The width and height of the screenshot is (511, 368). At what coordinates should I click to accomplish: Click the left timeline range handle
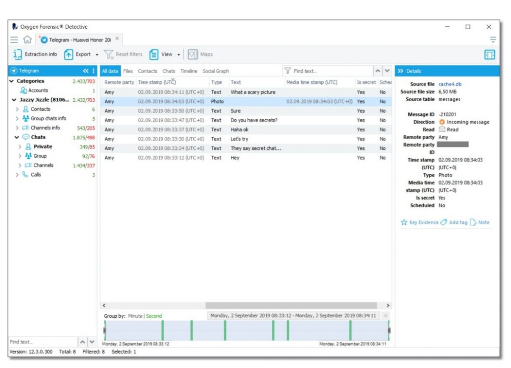tap(105, 330)
